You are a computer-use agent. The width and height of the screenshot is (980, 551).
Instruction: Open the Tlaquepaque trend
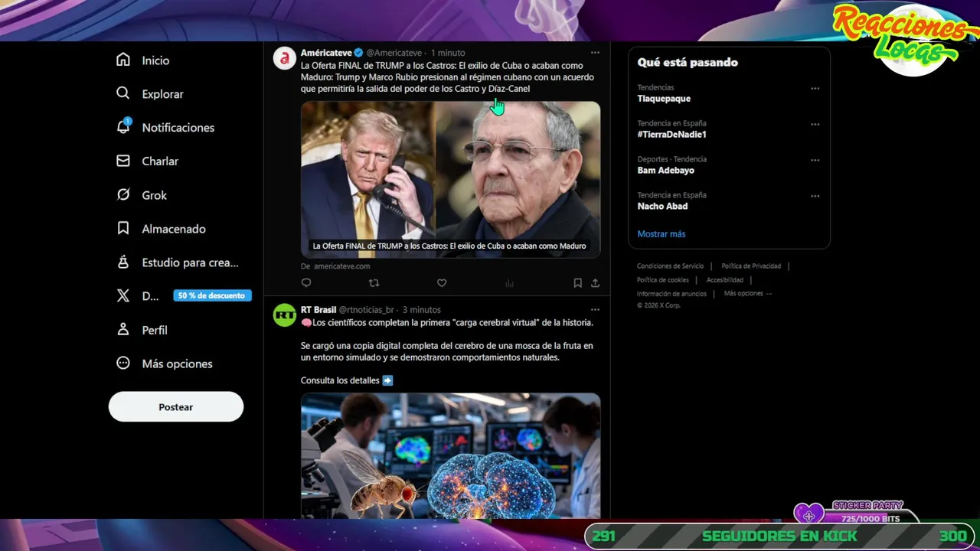coord(664,99)
